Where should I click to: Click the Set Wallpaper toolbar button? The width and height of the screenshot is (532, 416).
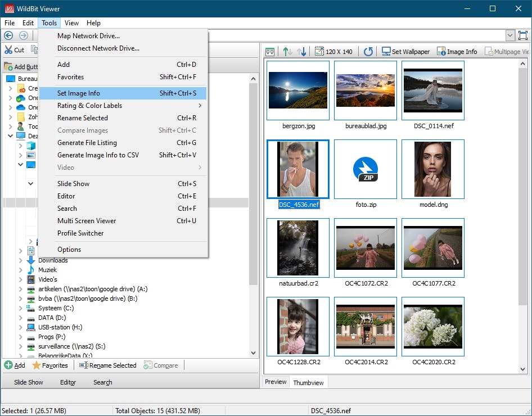(x=405, y=52)
